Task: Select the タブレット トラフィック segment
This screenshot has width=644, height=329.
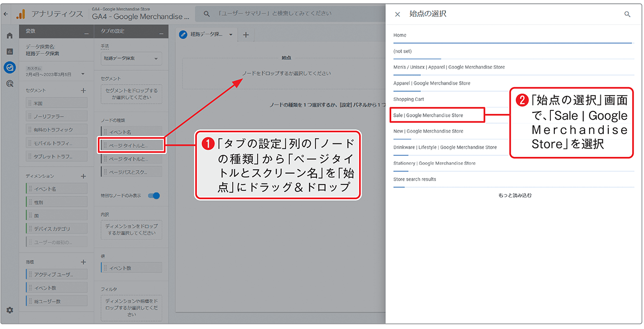Action: click(x=56, y=156)
